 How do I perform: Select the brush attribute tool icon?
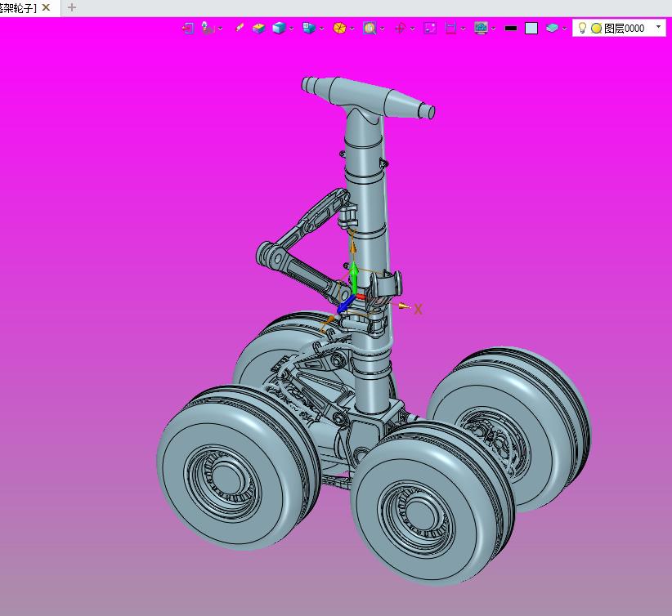240,28
